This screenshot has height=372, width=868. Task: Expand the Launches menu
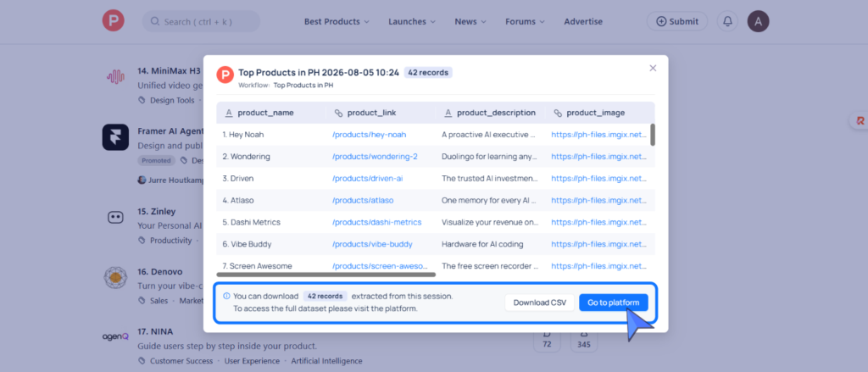click(412, 21)
